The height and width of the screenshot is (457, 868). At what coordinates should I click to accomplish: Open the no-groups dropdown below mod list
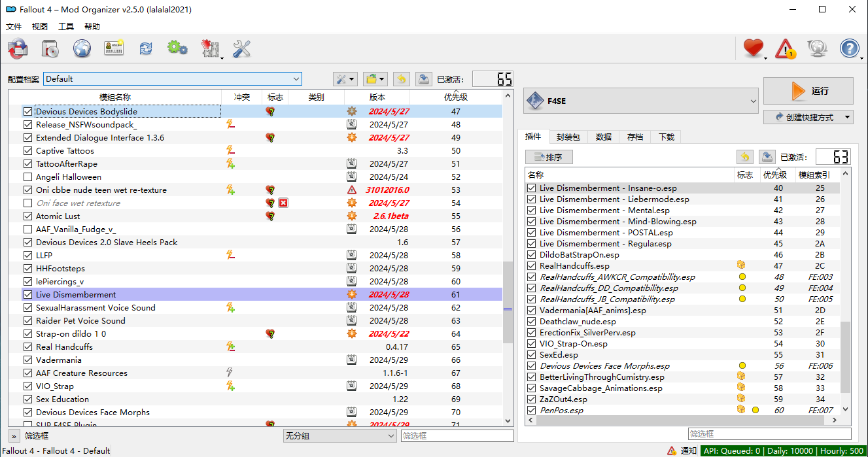point(340,435)
